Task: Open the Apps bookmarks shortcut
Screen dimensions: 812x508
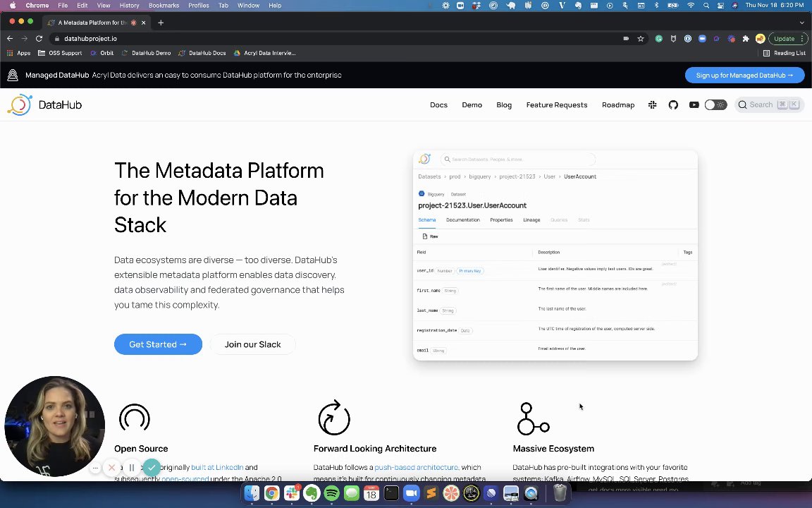Action: (x=18, y=53)
